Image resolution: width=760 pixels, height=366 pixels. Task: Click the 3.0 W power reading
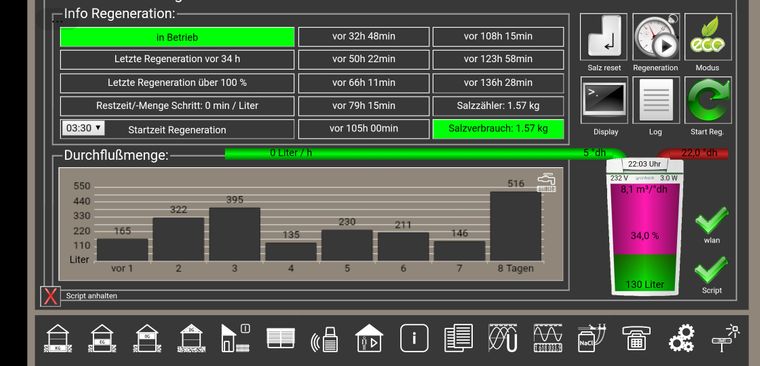(668, 178)
